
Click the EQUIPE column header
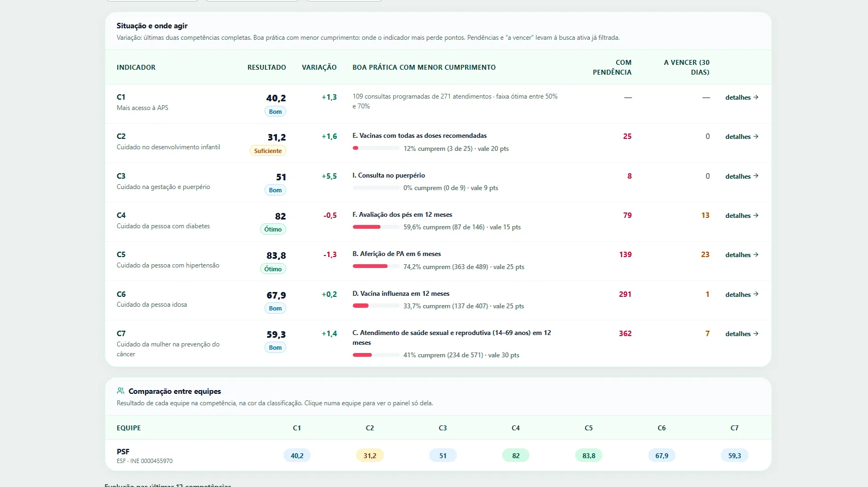[129, 428]
